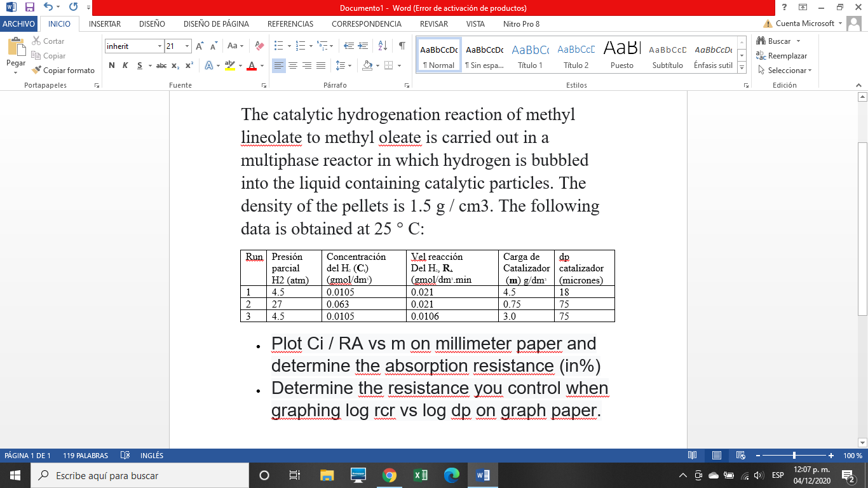Screen dimensions: 868x488
Task: Toggle superscript formatting
Action: pos(189,65)
